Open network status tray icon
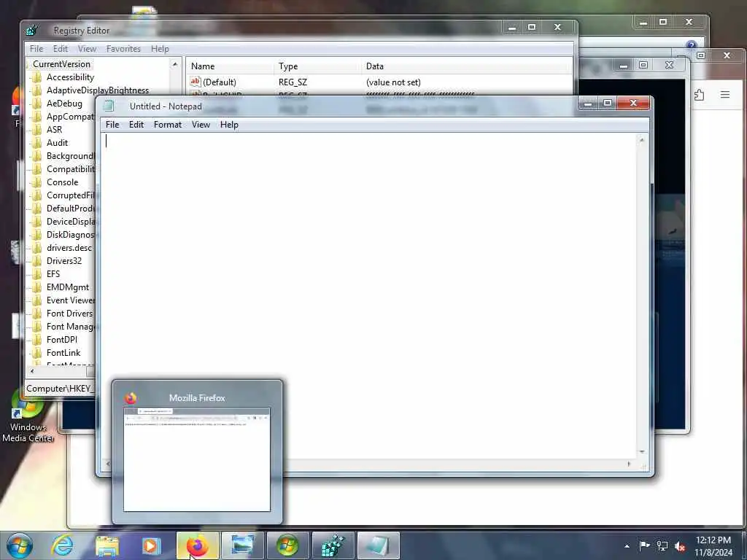The width and height of the screenshot is (747, 560). click(662, 545)
